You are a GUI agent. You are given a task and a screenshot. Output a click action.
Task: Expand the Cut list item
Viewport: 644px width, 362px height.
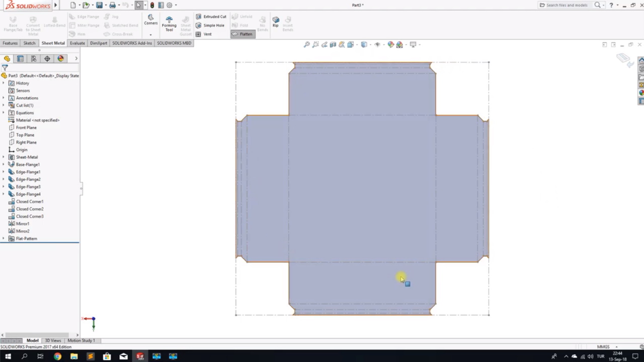tap(4, 105)
